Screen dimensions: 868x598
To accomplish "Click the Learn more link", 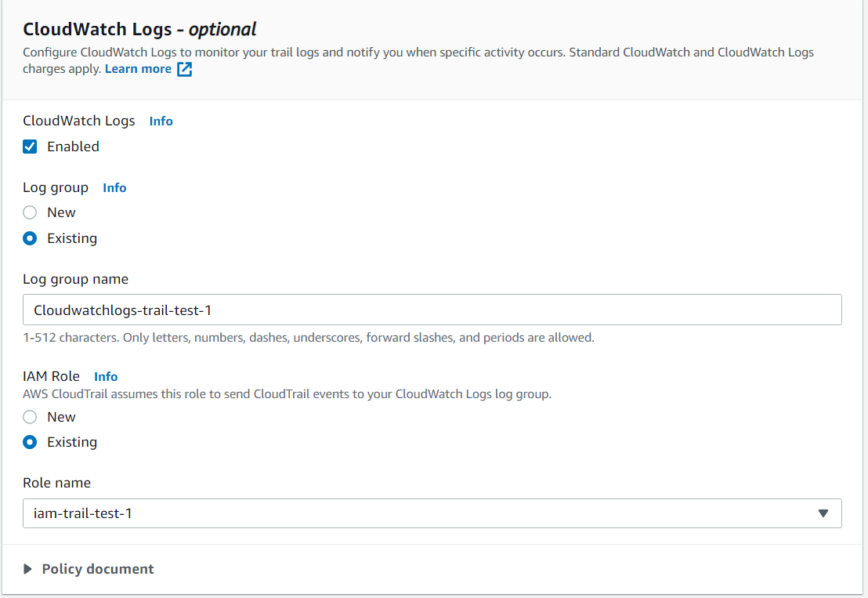I will click(x=138, y=69).
